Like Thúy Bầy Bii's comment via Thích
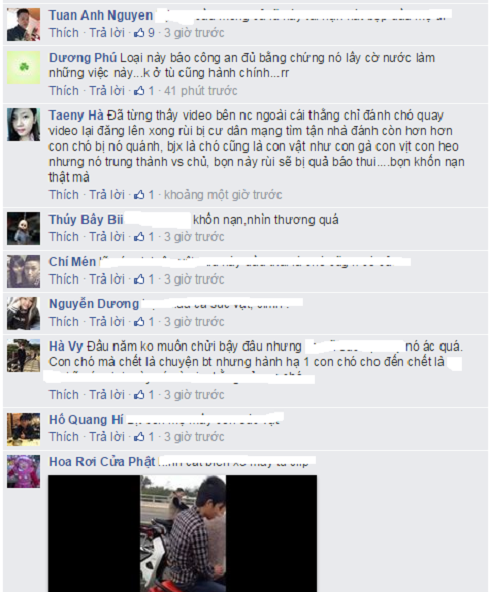 click(63, 237)
